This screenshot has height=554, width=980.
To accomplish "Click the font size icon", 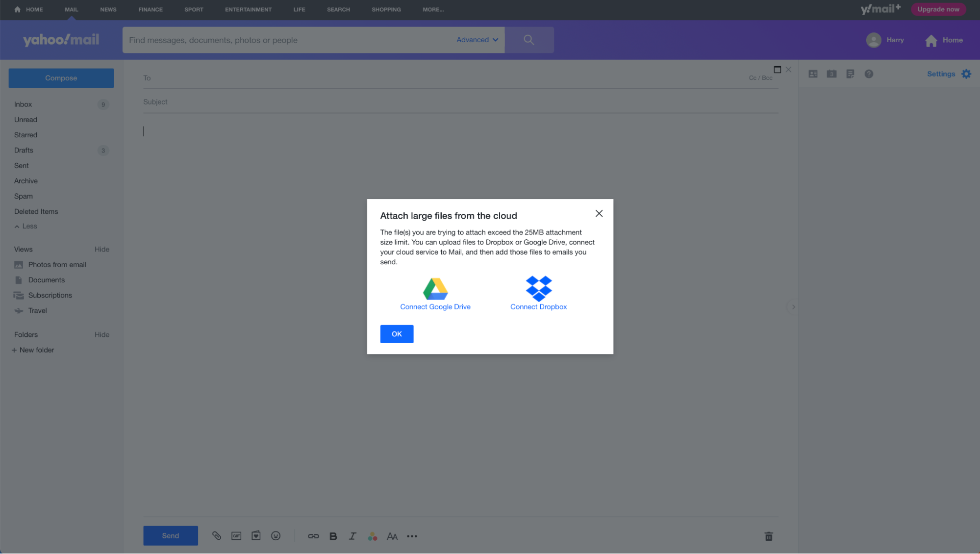I will (392, 536).
